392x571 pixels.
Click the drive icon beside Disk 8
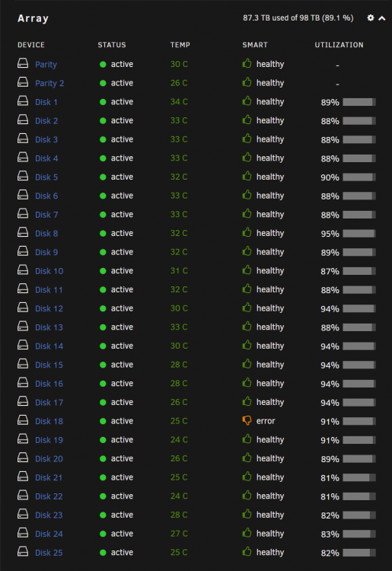(x=23, y=232)
